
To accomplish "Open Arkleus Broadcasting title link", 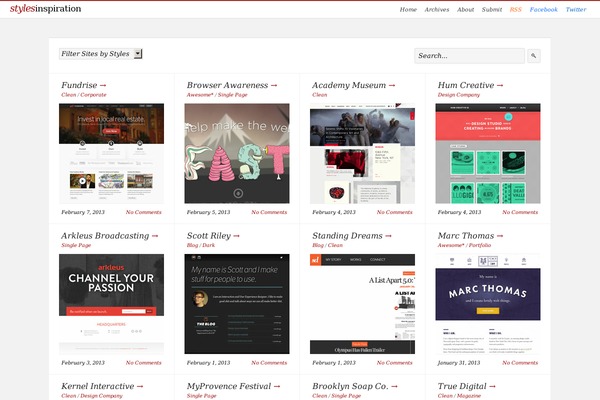I will tap(109, 235).
